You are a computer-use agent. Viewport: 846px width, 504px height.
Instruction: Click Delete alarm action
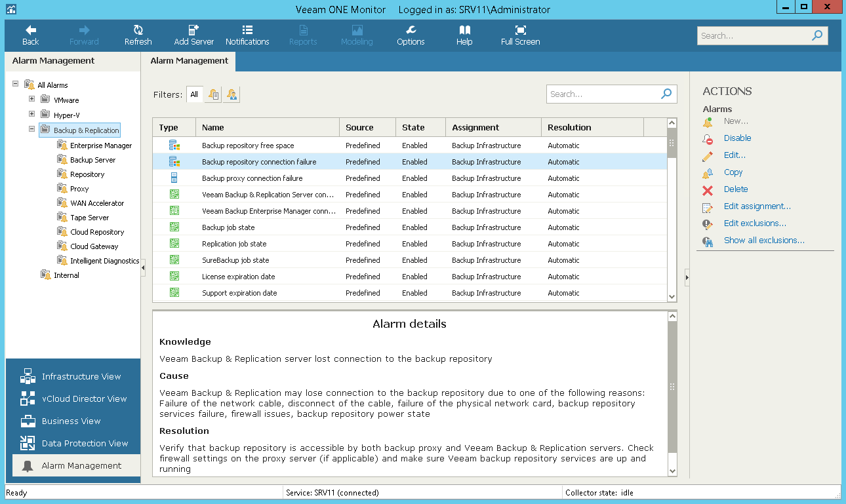pyautogui.click(x=736, y=189)
